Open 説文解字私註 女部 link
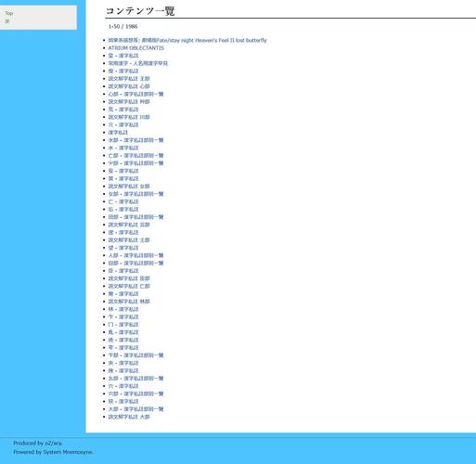Screen dimensions: 476x464 tap(129, 187)
